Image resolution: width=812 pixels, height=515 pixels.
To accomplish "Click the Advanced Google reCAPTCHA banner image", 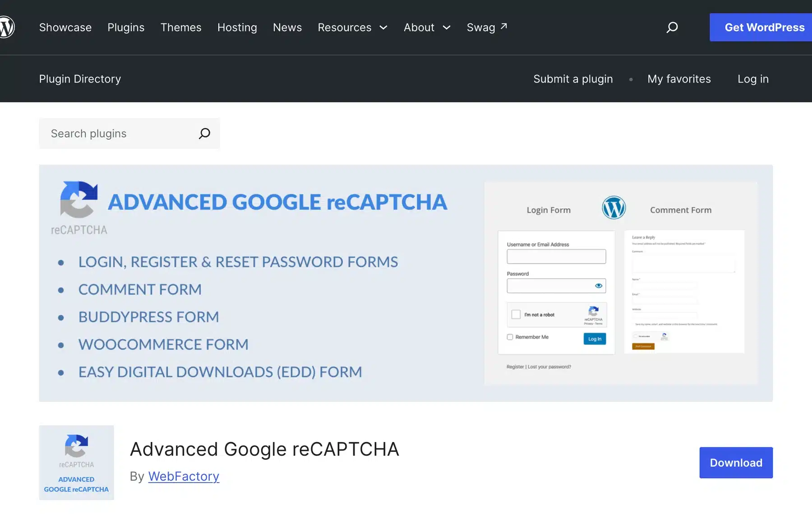I will (x=406, y=283).
